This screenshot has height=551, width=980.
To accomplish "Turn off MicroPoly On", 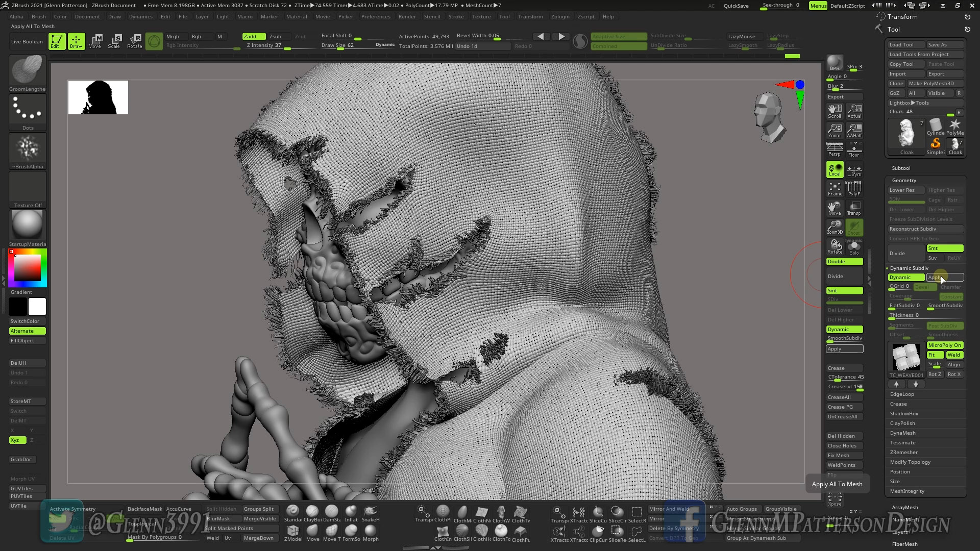I will (944, 345).
